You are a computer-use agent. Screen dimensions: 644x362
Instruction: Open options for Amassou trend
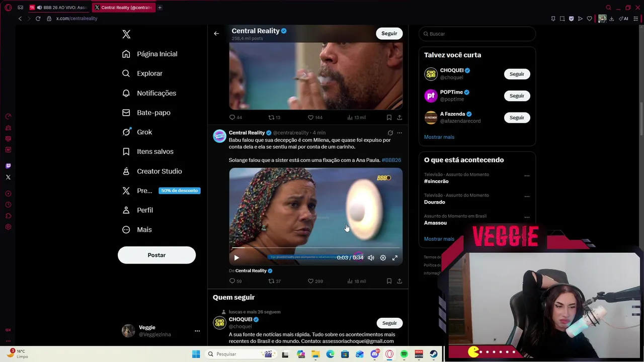(527, 217)
